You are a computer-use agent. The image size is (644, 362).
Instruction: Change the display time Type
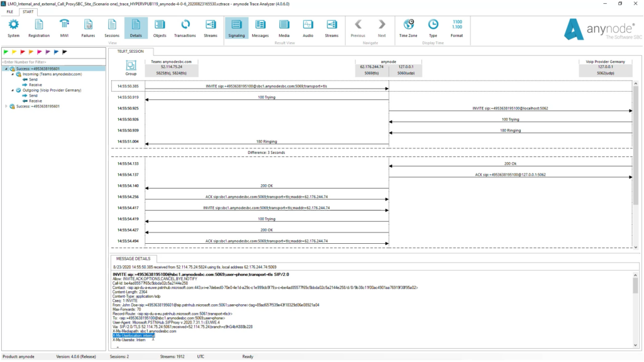click(x=433, y=28)
